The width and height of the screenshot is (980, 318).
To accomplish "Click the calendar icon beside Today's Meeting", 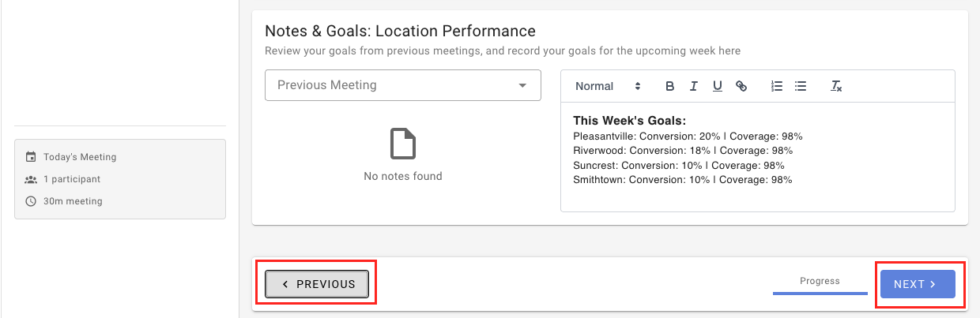I will [x=31, y=157].
